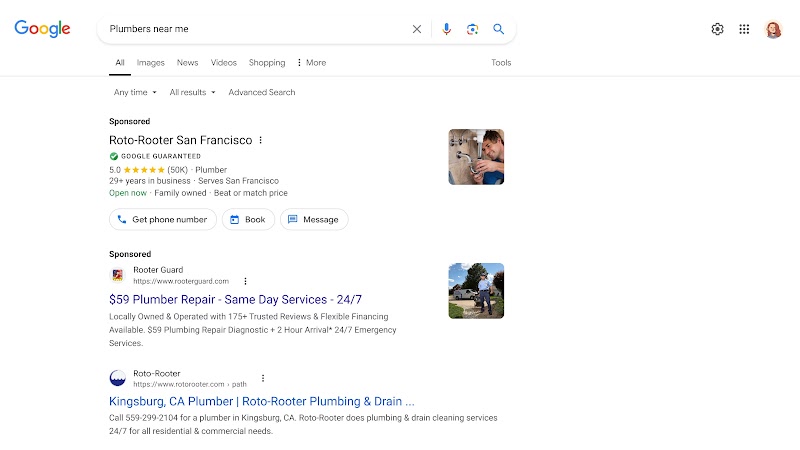Click the Rooter Guard advertiser name
This screenshot has width=800, height=450.
point(158,270)
